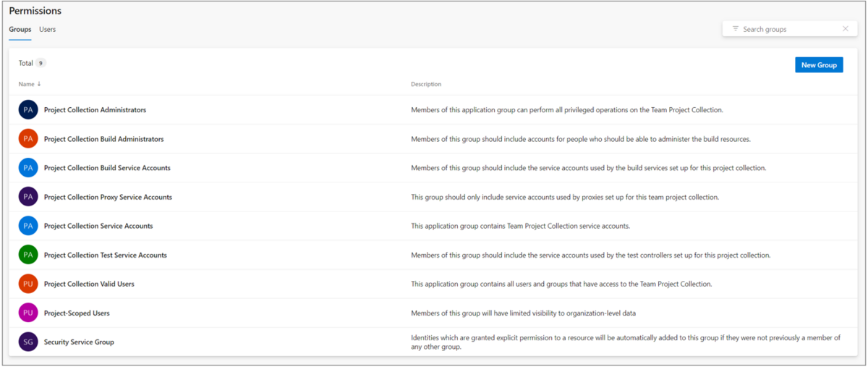Open Project Collection Administrators group

[95, 110]
